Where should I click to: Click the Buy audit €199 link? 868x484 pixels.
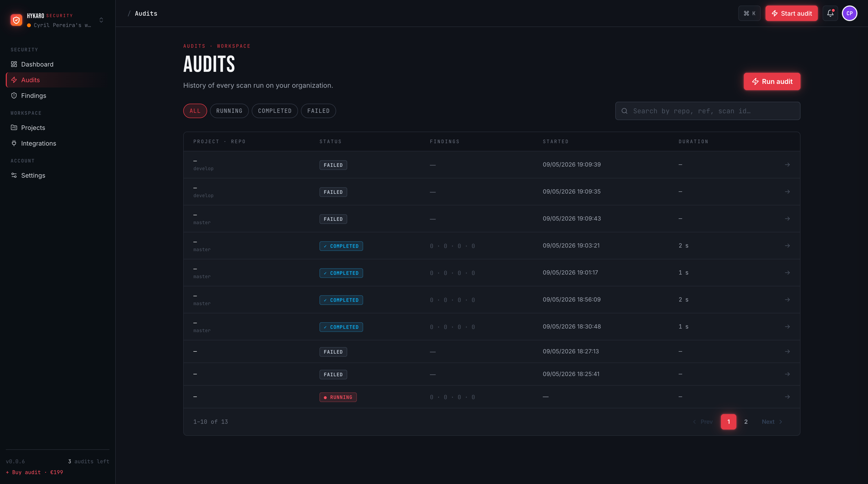(34, 472)
